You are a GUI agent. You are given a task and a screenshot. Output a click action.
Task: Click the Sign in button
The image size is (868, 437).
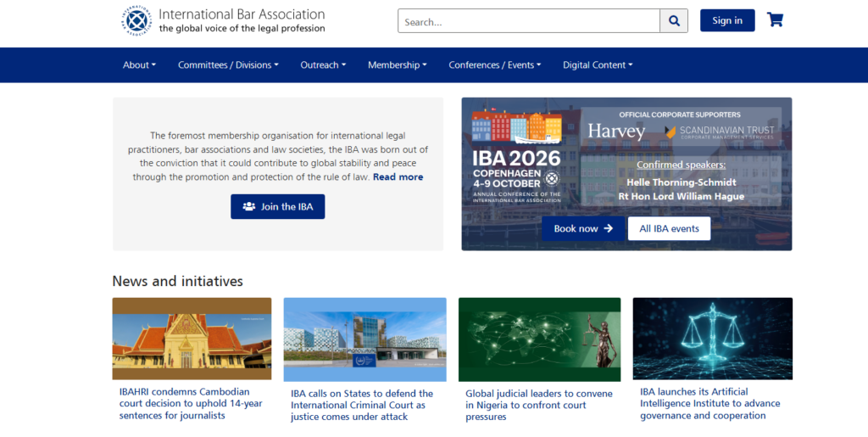[727, 20]
